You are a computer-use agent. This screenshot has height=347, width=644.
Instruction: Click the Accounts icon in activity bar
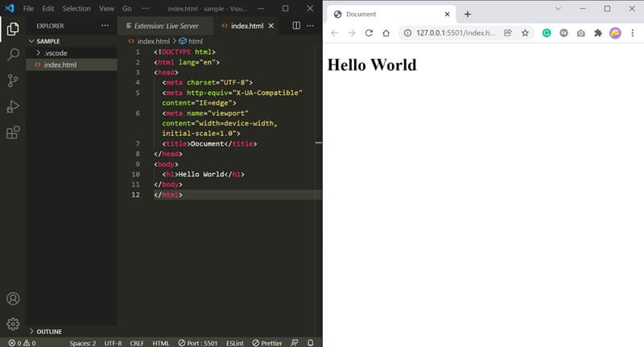pyautogui.click(x=13, y=299)
